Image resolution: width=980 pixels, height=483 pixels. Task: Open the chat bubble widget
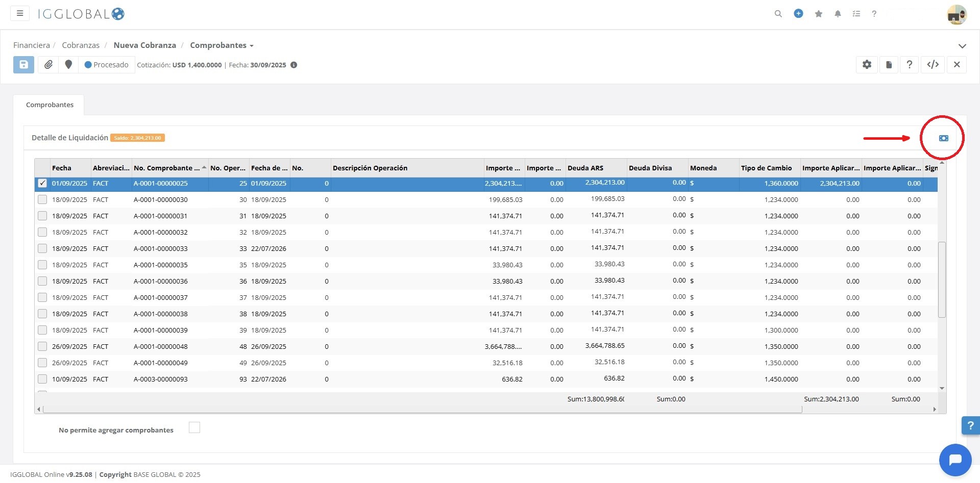click(955, 460)
